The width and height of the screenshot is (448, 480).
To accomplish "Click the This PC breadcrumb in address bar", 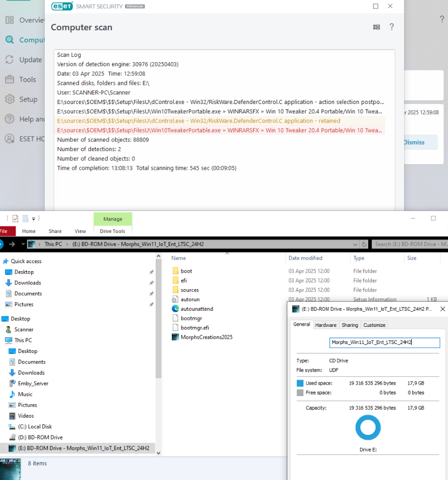I will pyautogui.click(x=53, y=244).
